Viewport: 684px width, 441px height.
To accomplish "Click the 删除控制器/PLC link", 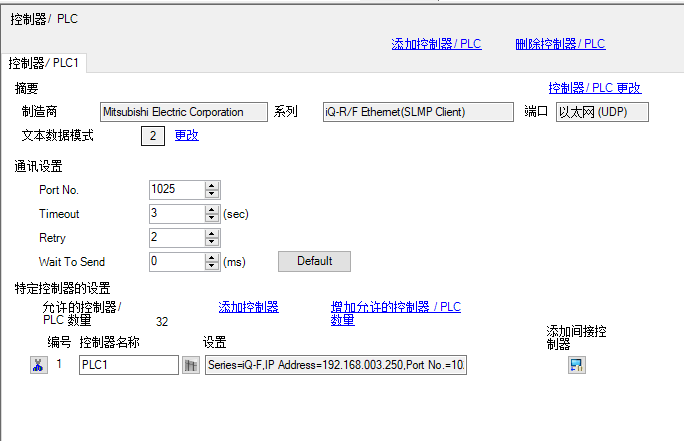I will click(560, 44).
